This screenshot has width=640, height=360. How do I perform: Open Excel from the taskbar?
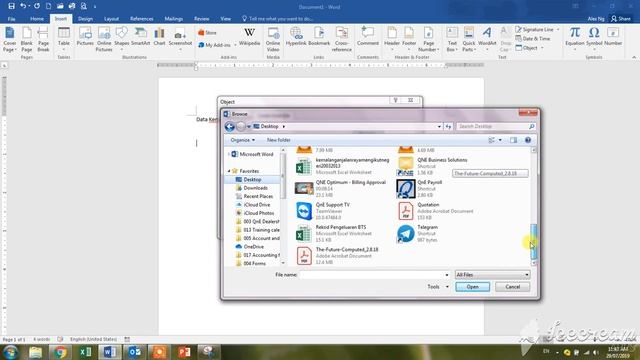click(85, 352)
